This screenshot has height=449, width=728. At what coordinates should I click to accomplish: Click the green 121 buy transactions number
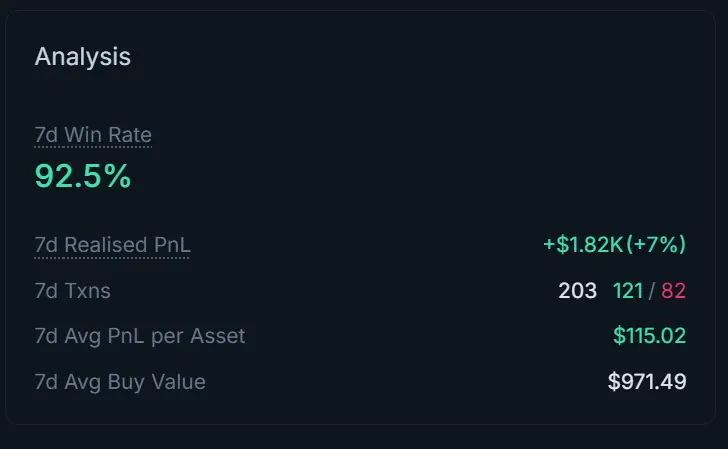pyautogui.click(x=628, y=291)
